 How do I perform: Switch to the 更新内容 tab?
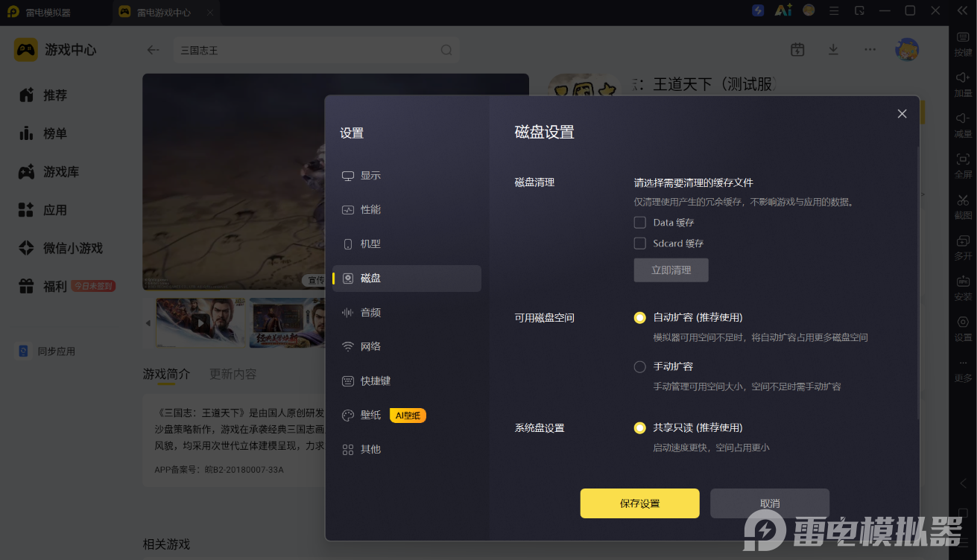click(x=233, y=374)
